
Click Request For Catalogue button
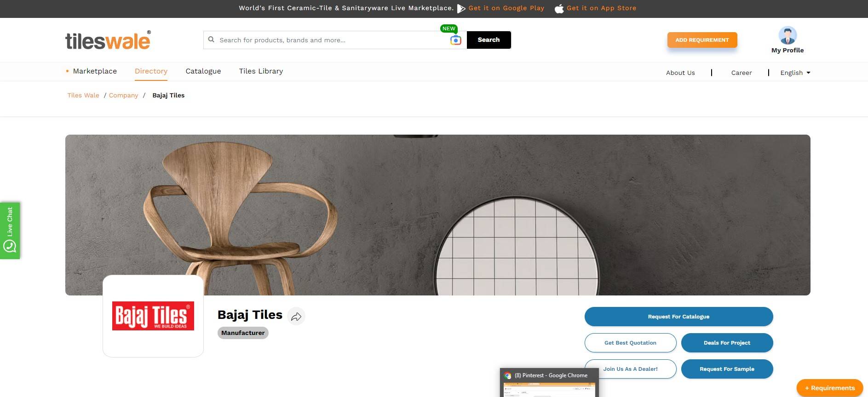tap(678, 317)
